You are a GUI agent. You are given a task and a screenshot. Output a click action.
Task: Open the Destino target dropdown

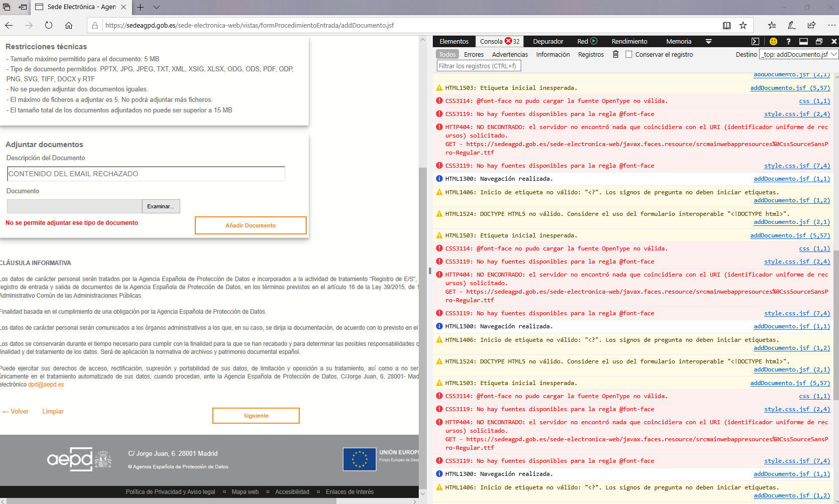[799, 54]
